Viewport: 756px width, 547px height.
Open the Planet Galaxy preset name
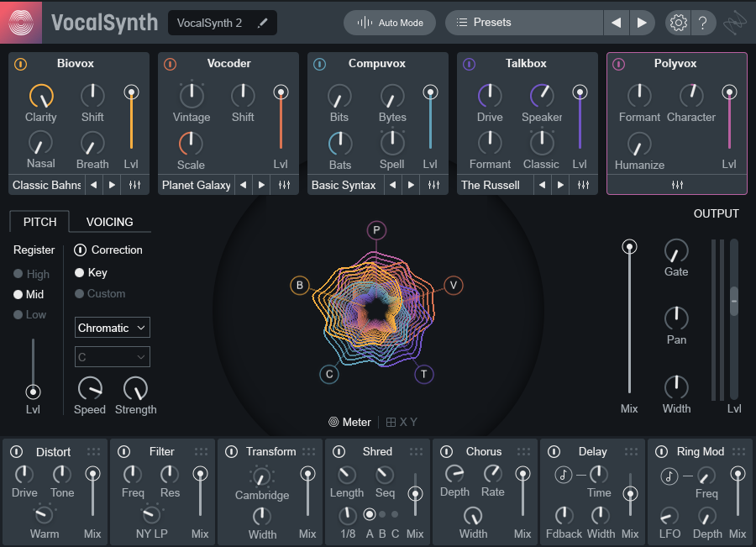click(197, 185)
